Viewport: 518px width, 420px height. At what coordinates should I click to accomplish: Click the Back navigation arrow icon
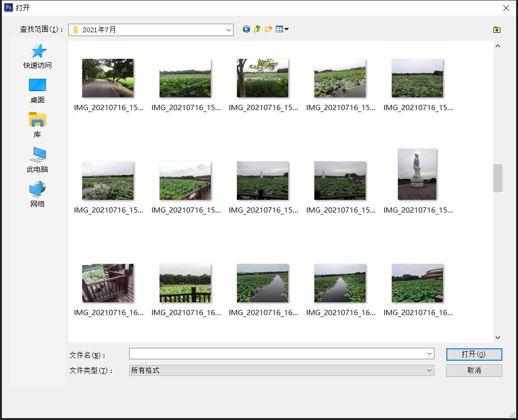pos(246,29)
